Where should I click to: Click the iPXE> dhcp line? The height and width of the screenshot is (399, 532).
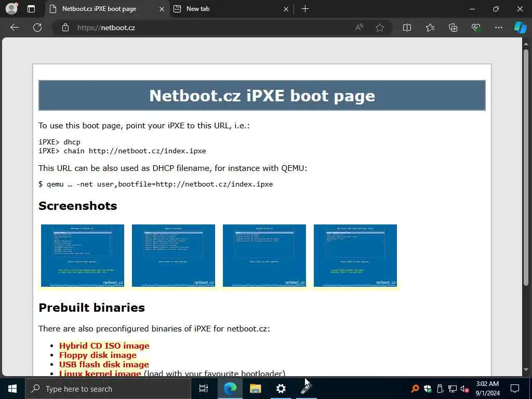click(x=59, y=142)
